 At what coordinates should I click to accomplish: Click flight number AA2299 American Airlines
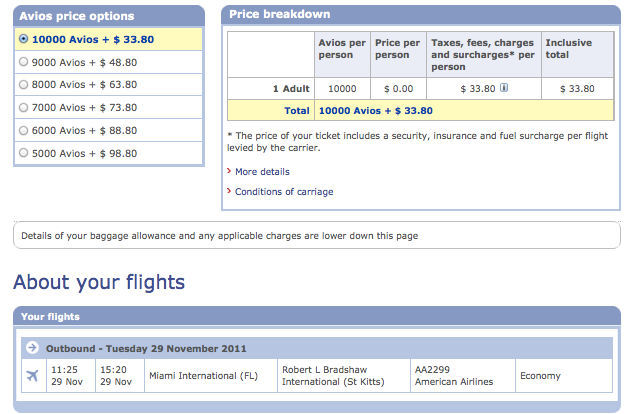tap(454, 375)
